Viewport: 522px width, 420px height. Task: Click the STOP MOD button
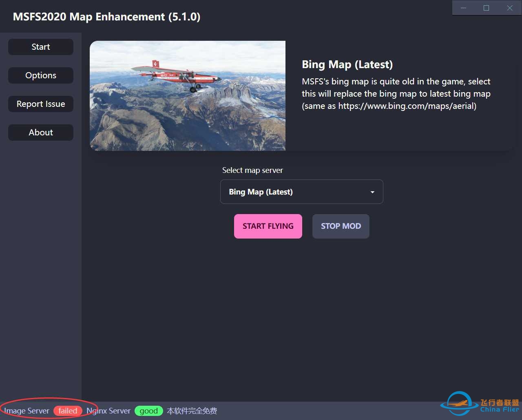tap(341, 226)
